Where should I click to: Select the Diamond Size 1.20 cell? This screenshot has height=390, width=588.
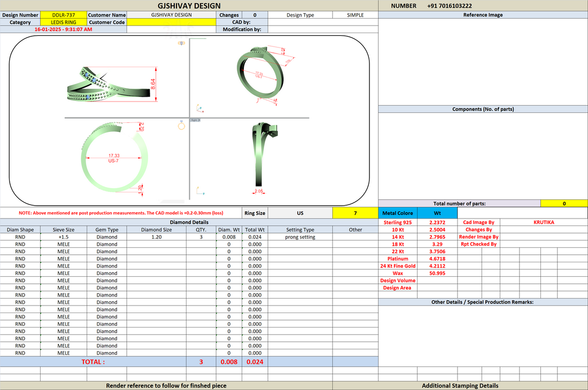[157, 237]
